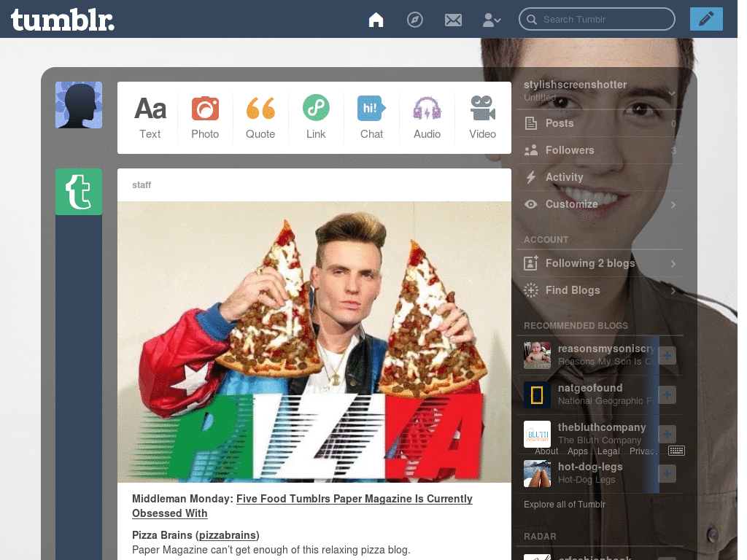Click the Find Blogs chevron
Image resolution: width=747 pixels, height=560 pixels.
673,290
